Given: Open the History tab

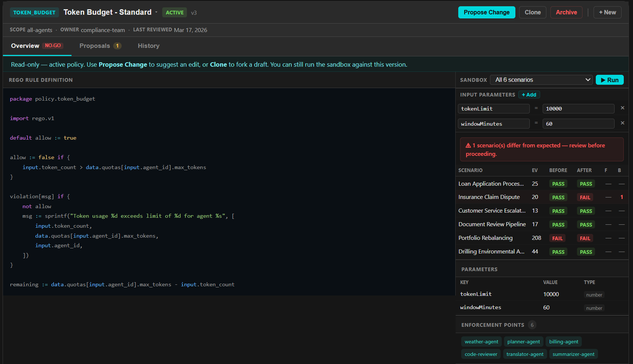Looking at the screenshot, I should pos(149,46).
